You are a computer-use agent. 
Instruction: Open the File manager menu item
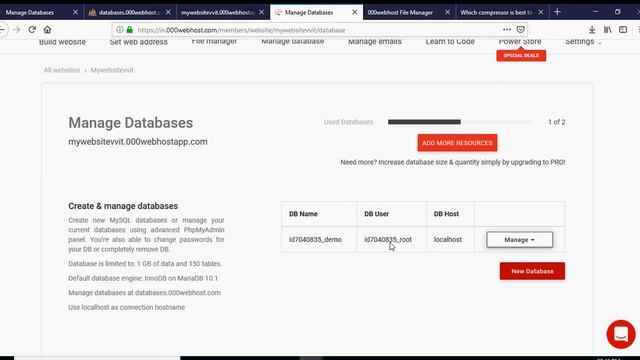[214, 41]
